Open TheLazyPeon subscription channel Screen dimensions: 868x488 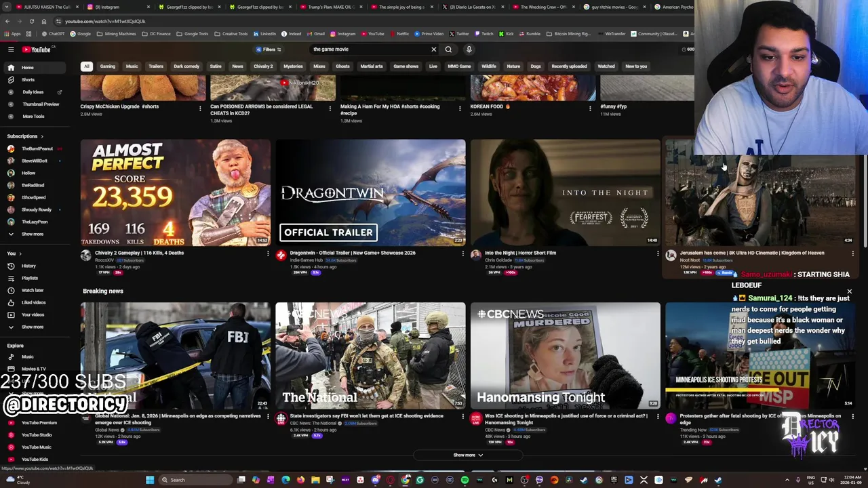click(x=35, y=222)
